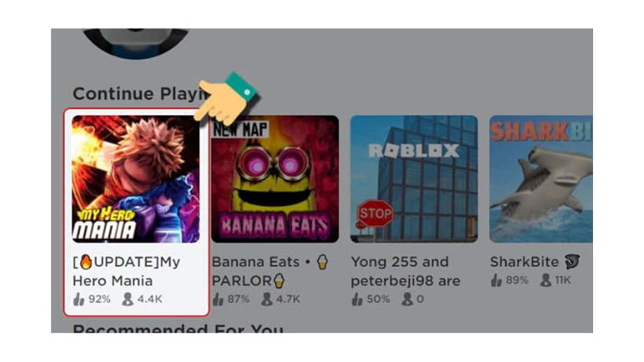Click the thumbs-up icon showing 87%
The width and height of the screenshot is (644, 362).
(x=217, y=299)
